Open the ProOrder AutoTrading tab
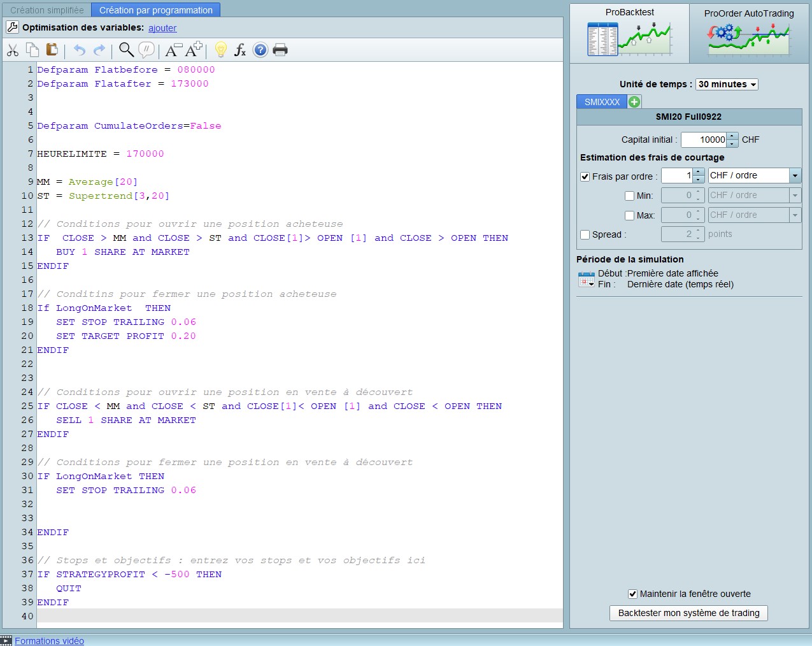 coord(749,33)
